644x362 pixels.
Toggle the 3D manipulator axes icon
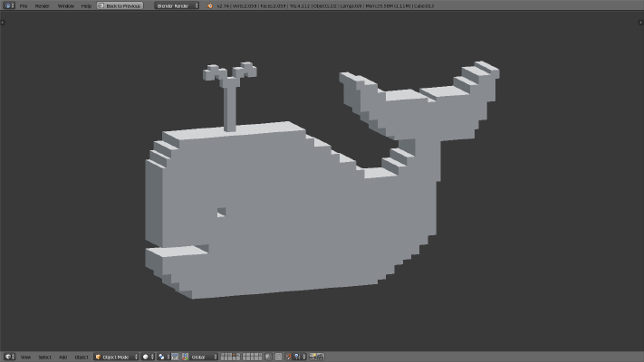[x=186, y=357]
